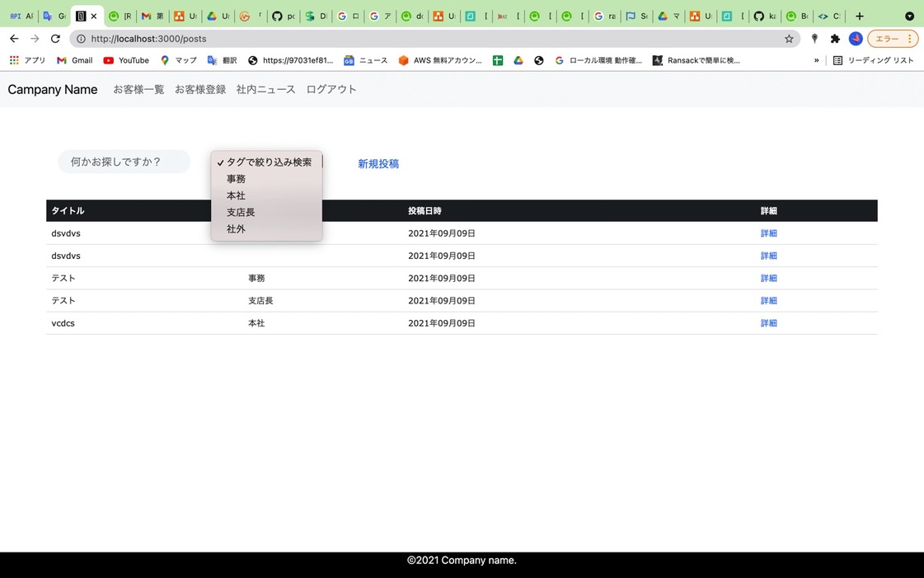924x578 pixels.
Task: Open the お客様一覧 nav link
Action: [x=138, y=90]
